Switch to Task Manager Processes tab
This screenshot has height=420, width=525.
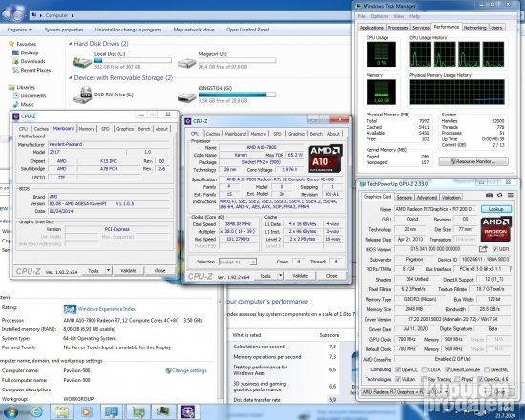tap(398, 28)
